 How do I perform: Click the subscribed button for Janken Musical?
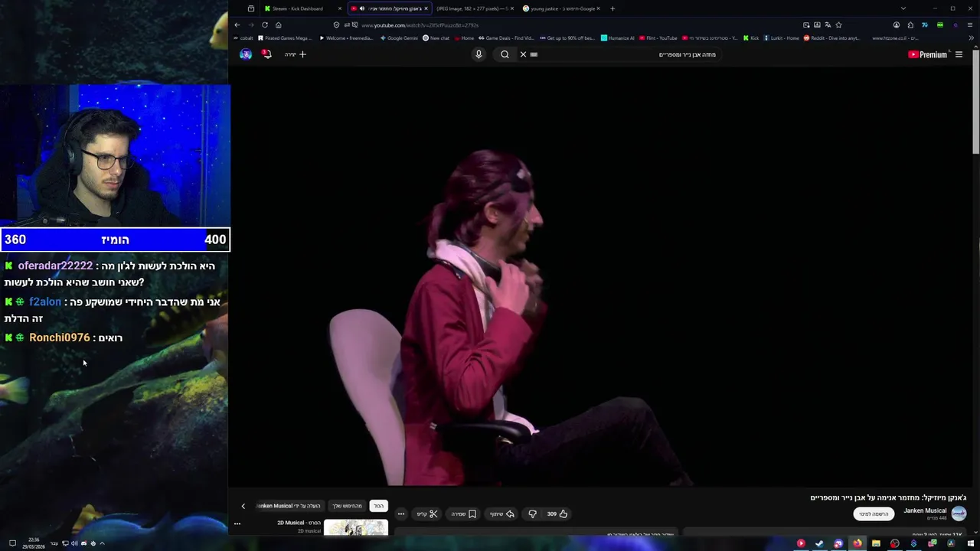(x=874, y=514)
